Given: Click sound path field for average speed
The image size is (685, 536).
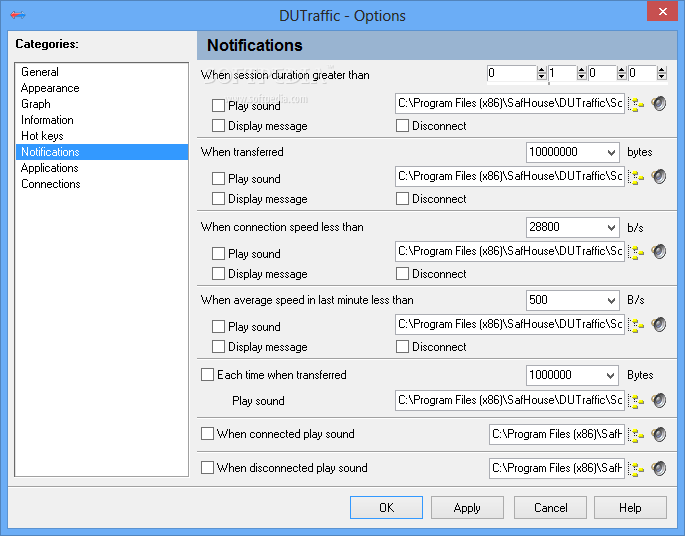Looking at the screenshot, I should (510, 325).
